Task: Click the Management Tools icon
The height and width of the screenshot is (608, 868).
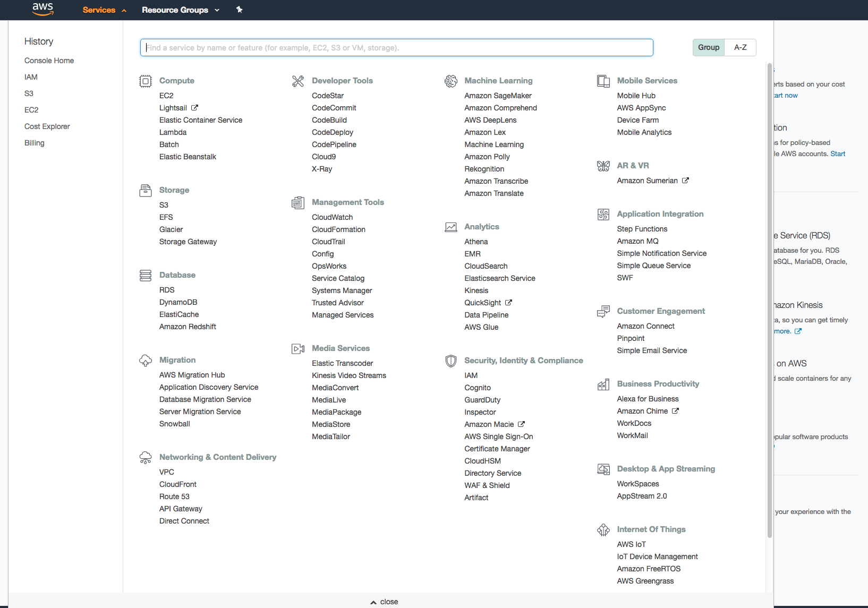Action: 298,202
